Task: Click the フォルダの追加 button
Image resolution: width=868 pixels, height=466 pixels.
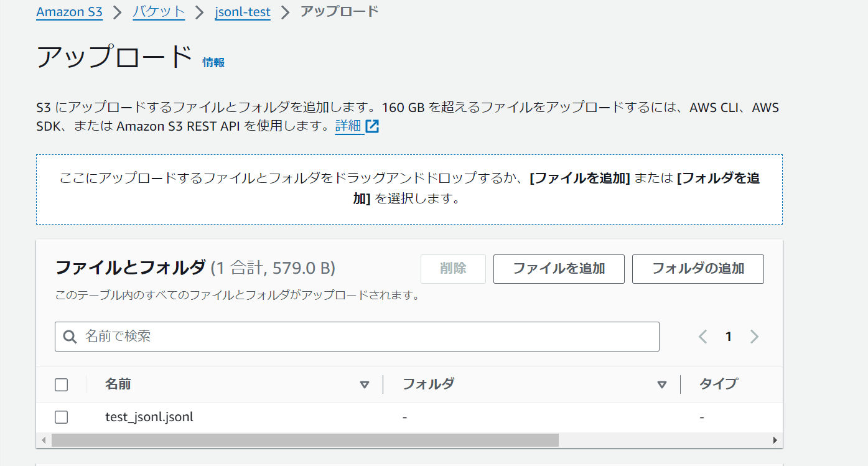Action: pyautogui.click(x=698, y=269)
